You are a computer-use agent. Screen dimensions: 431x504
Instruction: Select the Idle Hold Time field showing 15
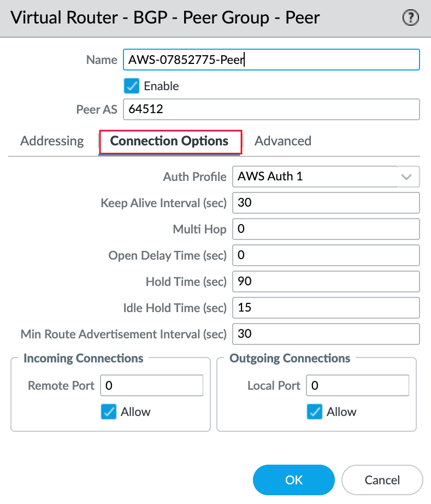326,308
